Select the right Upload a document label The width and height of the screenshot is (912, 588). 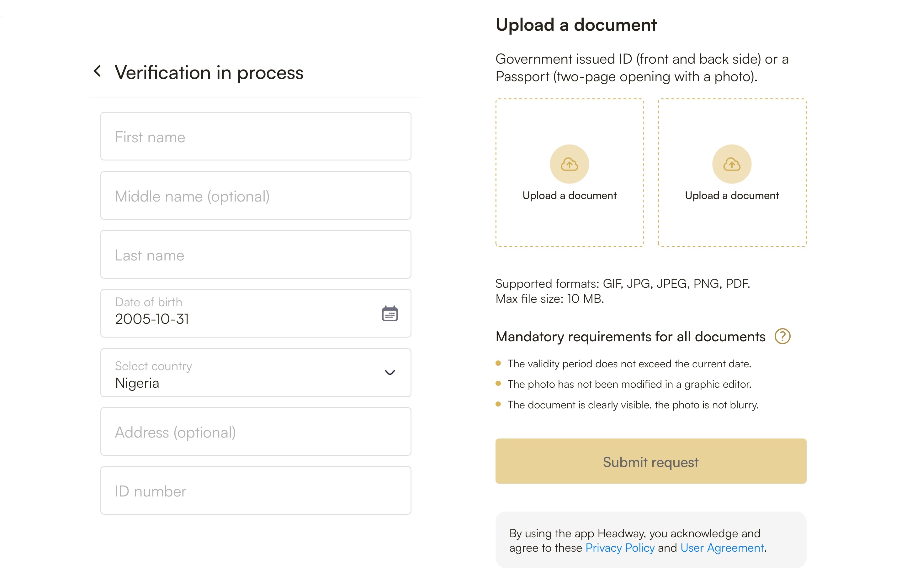(732, 196)
